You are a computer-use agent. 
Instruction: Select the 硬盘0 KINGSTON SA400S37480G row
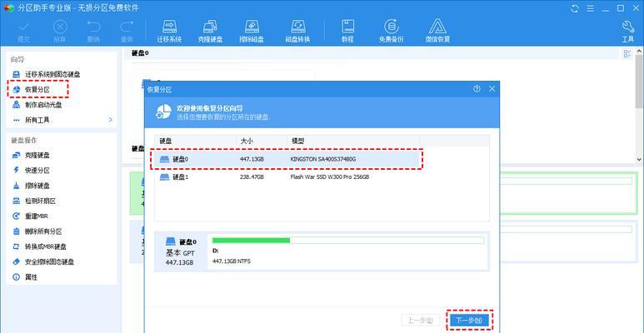(x=287, y=159)
